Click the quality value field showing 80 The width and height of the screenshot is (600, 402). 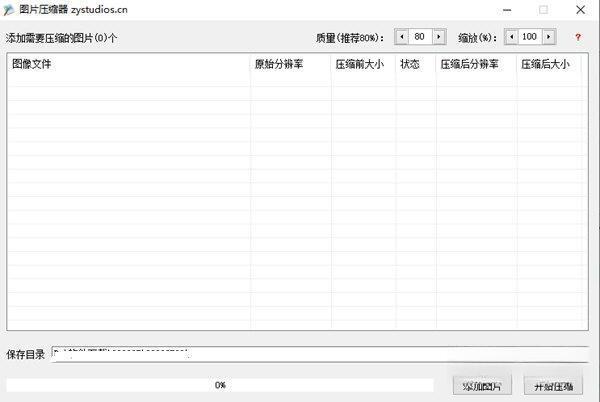[x=420, y=37]
